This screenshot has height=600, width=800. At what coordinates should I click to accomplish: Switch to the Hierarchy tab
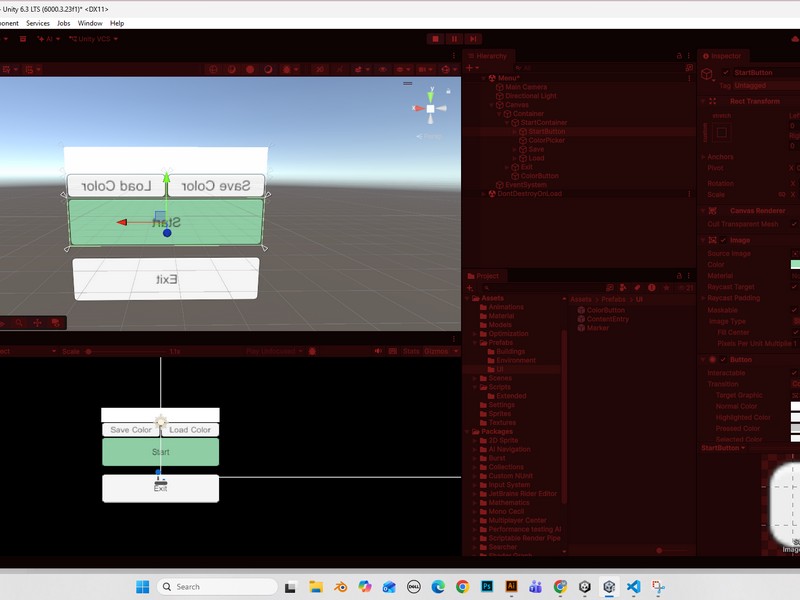tap(487, 56)
